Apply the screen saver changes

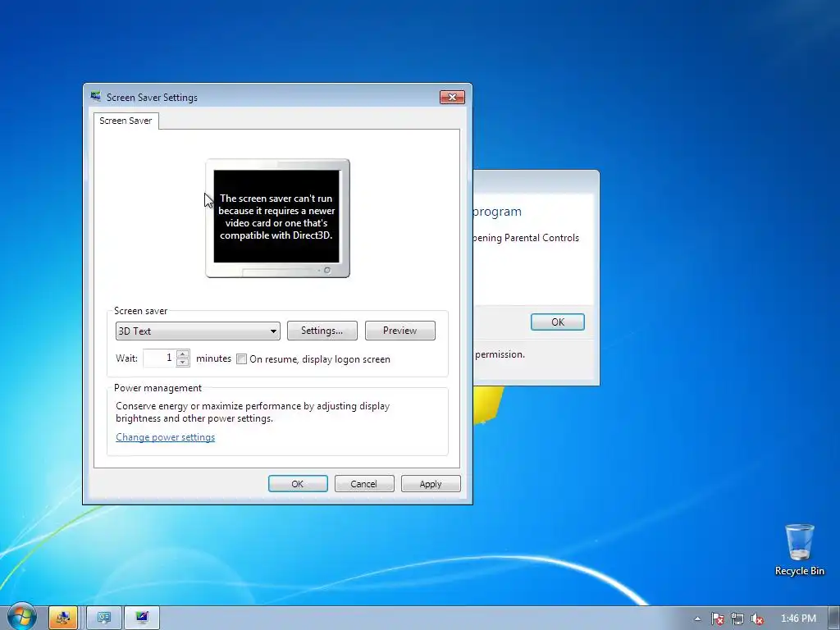(430, 484)
